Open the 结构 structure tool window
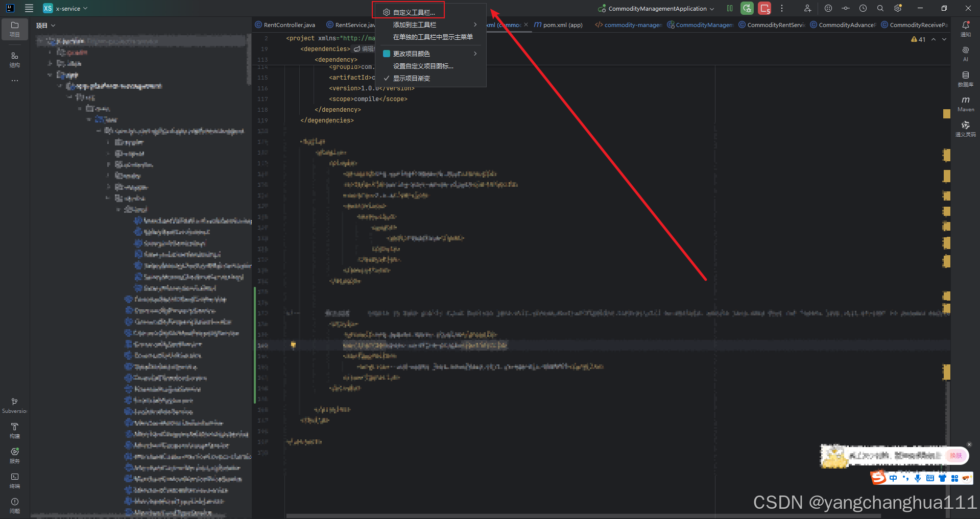This screenshot has height=519, width=980. 15,59
